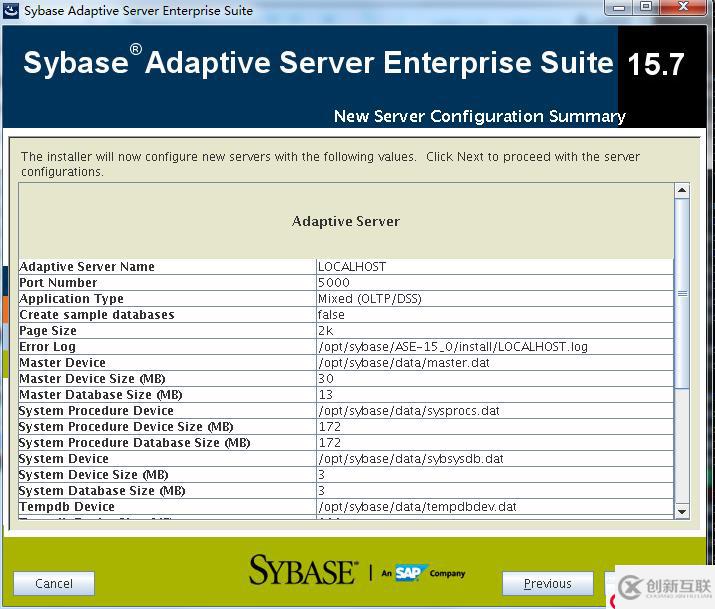Click the Adaptive Server section heading

click(346, 222)
